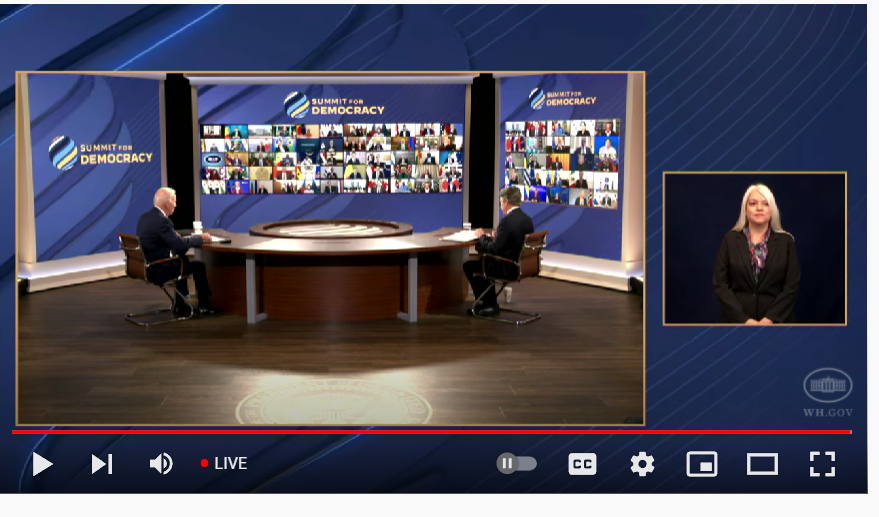This screenshot has height=517, width=879.
Task: Click the Play button
Action: click(x=42, y=464)
